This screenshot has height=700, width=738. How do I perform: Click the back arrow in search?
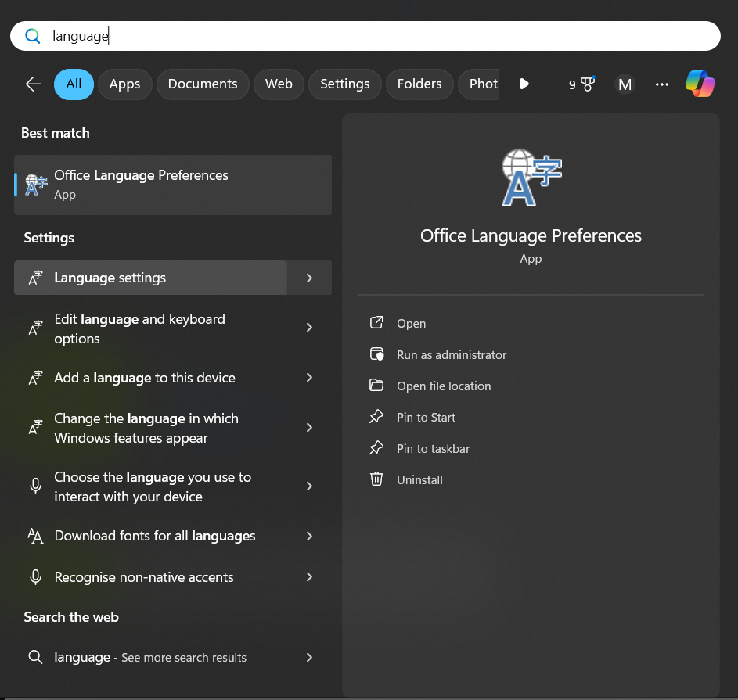[33, 84]
